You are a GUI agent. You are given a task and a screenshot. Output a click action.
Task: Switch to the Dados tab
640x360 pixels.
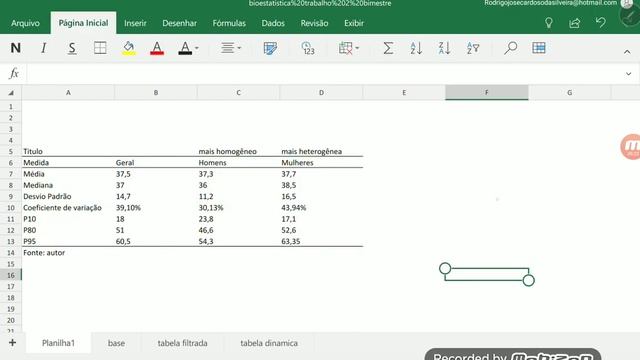[273, 23]
